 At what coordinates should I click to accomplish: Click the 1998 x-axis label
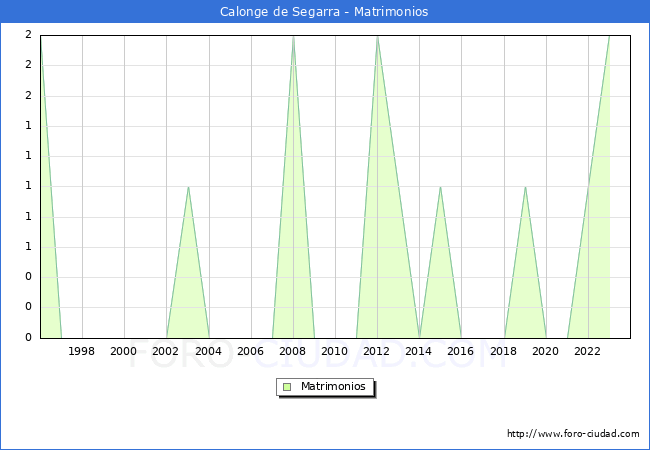coord(81,351)
